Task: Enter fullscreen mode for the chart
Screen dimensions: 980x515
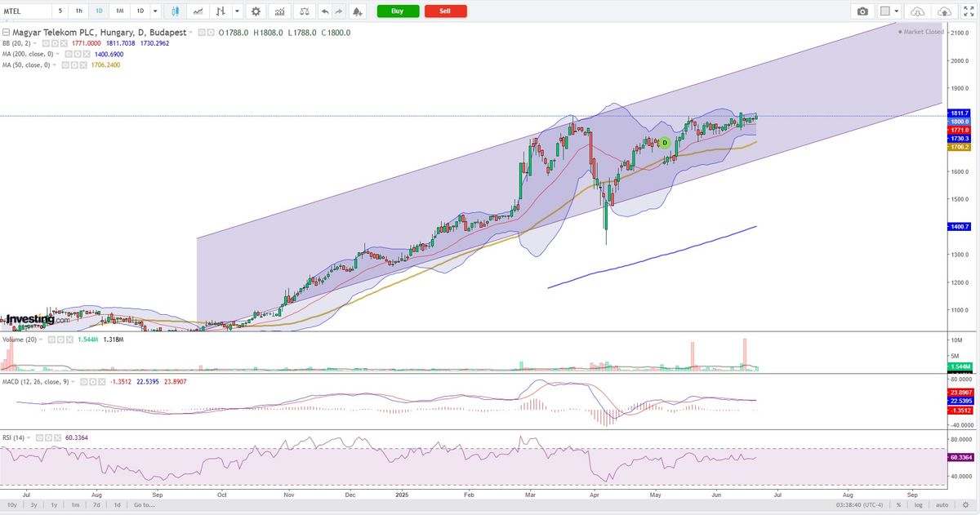Action: (x=969, y=11)
